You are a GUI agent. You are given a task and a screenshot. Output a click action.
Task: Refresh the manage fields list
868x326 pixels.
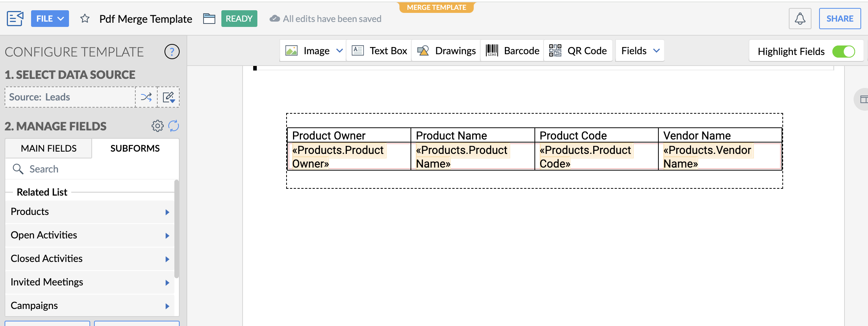click(174, 126)
